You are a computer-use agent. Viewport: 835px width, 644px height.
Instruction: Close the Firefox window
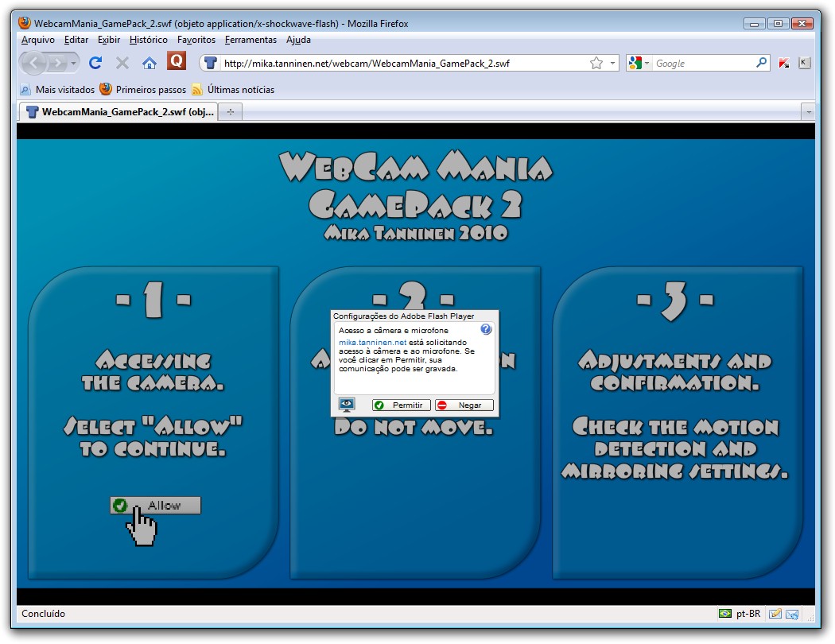click(x=802, y=23)
